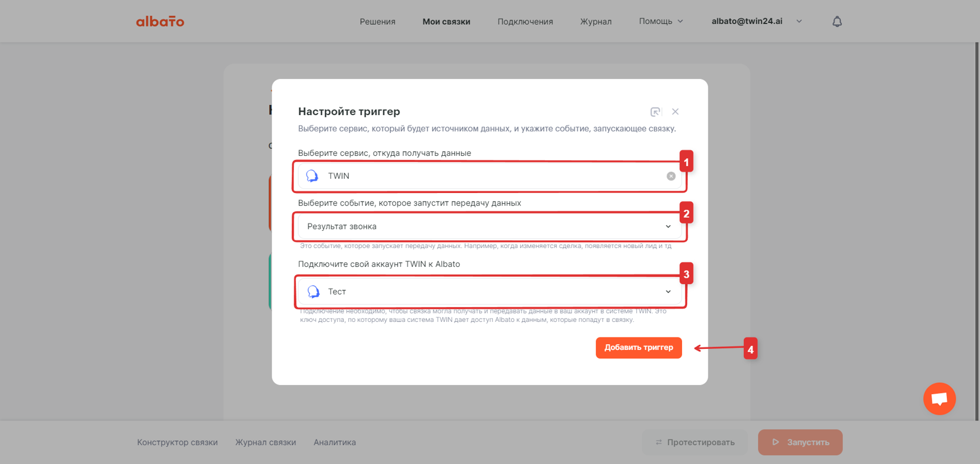The width and height of the screenshot is (980, 464).
Task: Switch to Конструктор связки tab
Action: (x=177, y=442)
